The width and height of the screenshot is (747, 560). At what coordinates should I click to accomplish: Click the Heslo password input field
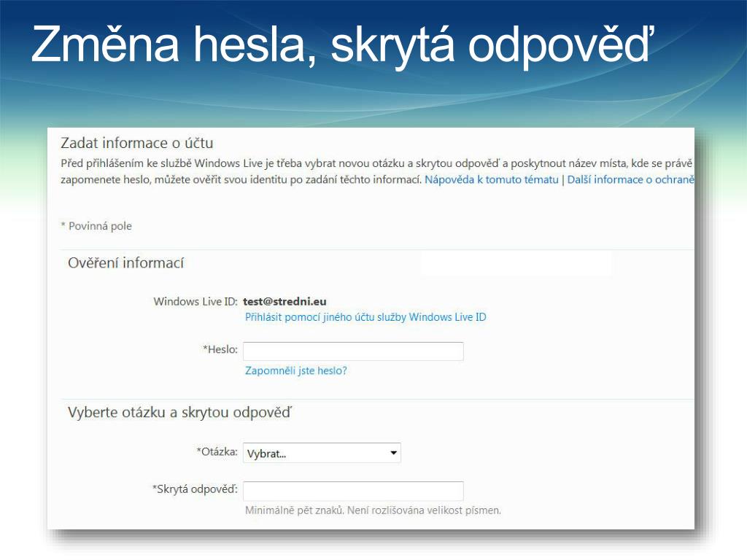[353, 351]
